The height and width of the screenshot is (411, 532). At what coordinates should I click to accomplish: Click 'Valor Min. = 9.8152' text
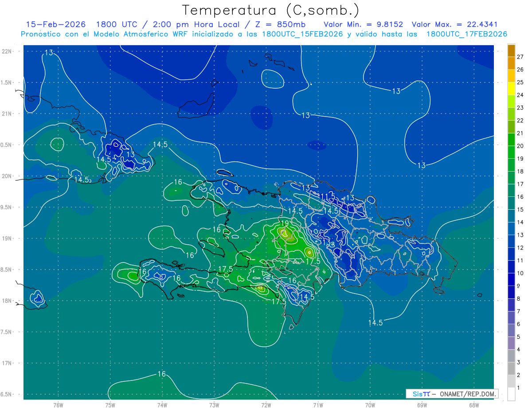coord(363,24)
